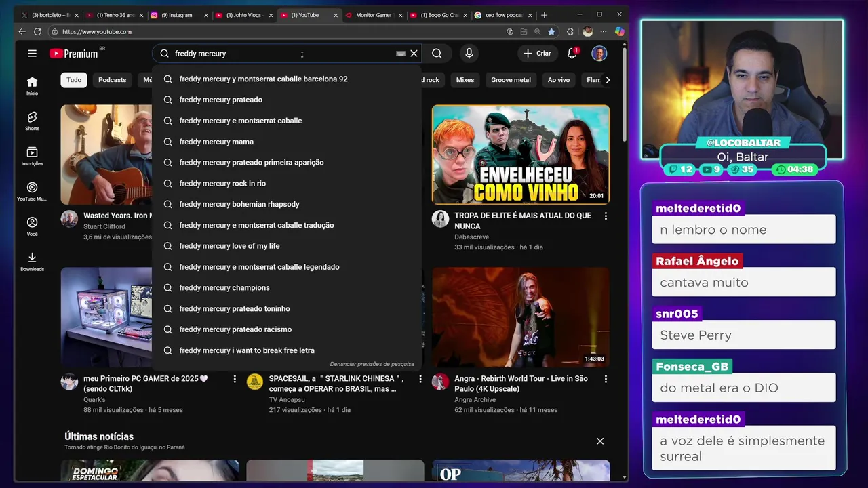
Task: Open the Debescreve channel name
Action: click(471, 237)
